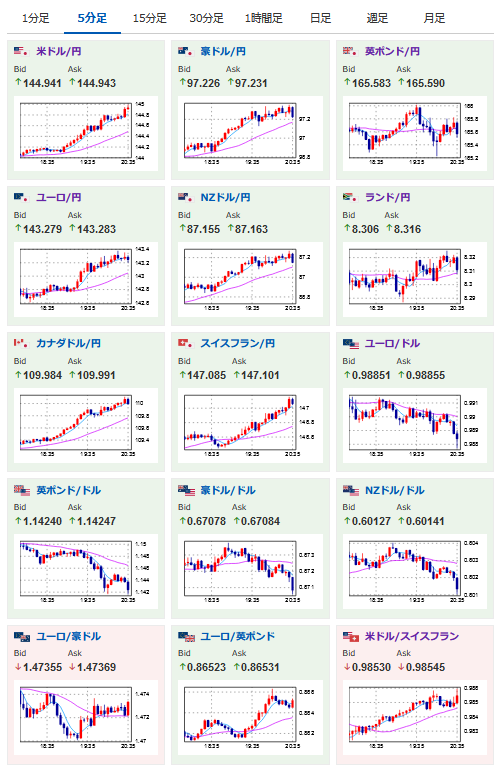Click the Swiss flag icon for スイスフラン/円
This screenshot has width=499, height=768.
(185, 343)
